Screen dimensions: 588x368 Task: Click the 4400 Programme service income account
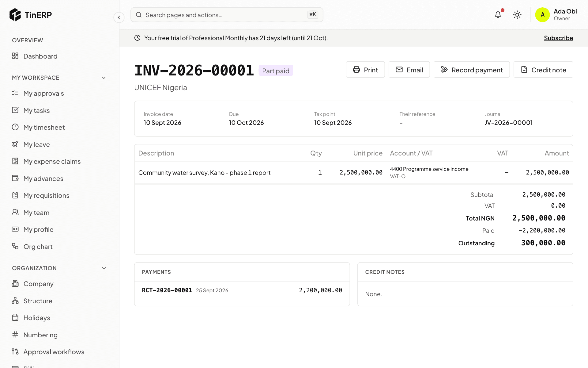pos(429,169)
